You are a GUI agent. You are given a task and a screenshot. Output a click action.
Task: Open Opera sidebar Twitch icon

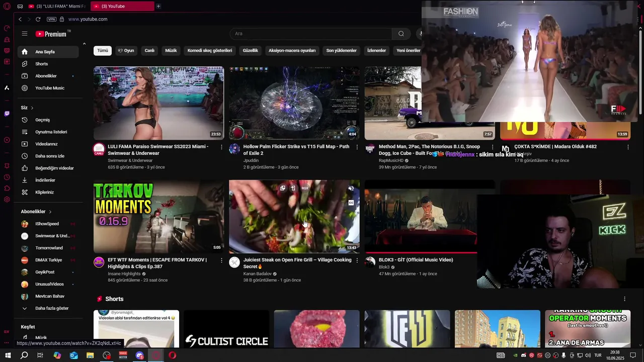click(x=7, y=114)
